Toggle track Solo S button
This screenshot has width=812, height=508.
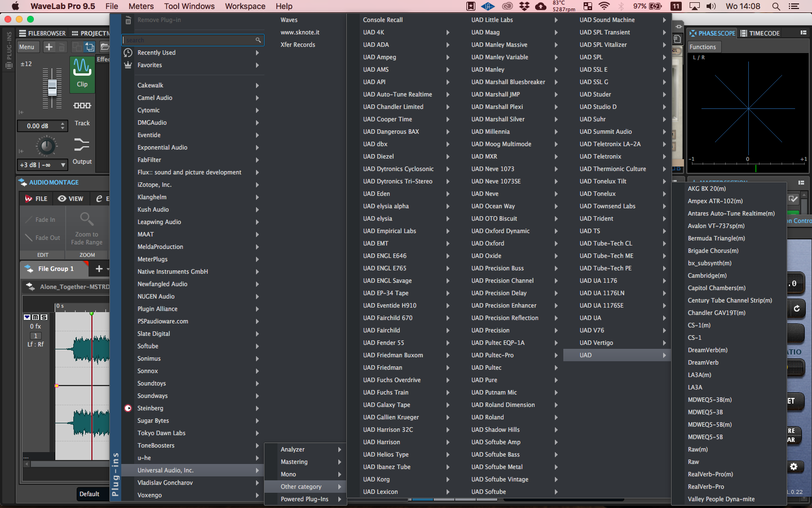click(44, 317)
